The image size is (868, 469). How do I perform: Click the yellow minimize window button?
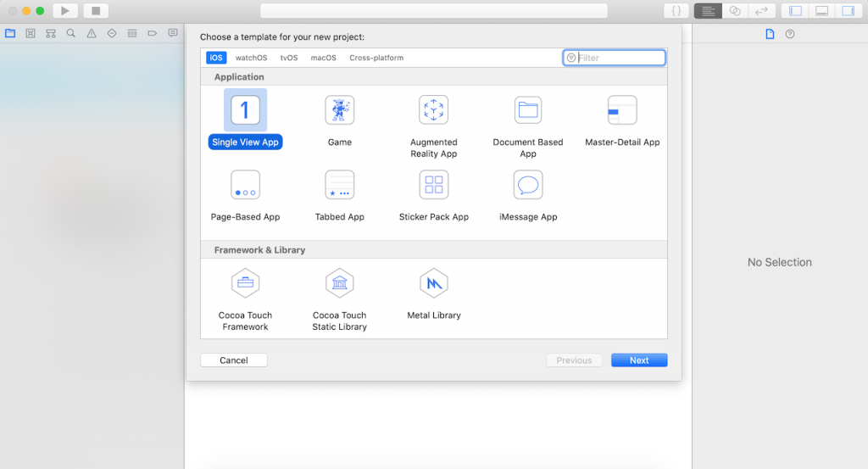pyautogui.click(x=26, y=10)
